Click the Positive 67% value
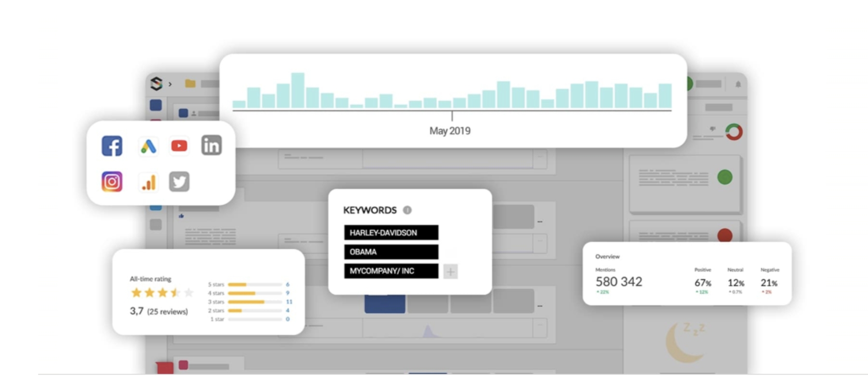 tap(703, 283)
